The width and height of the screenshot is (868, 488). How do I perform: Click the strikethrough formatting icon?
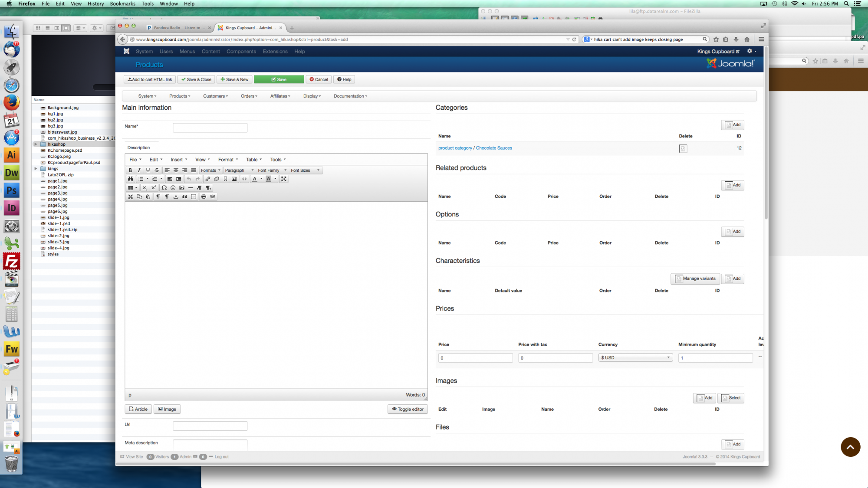point(157,170)
